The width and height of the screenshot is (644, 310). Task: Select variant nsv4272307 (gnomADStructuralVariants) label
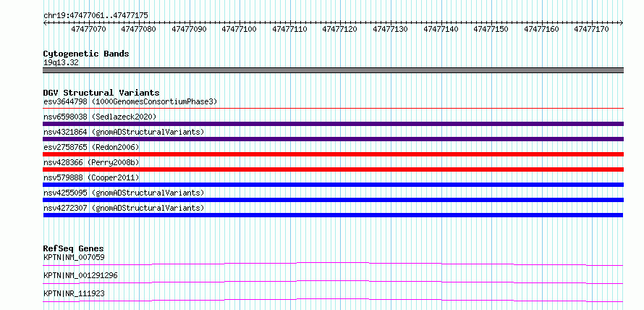pos(124,208)
